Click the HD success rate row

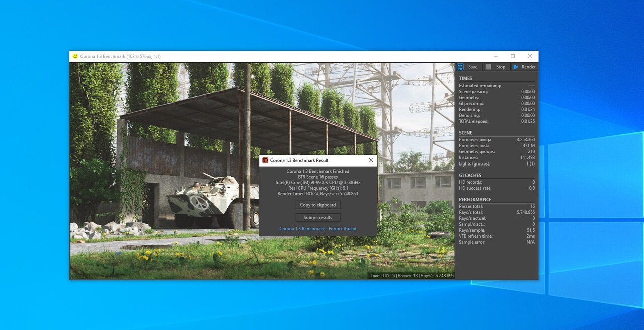coord(497,188)
